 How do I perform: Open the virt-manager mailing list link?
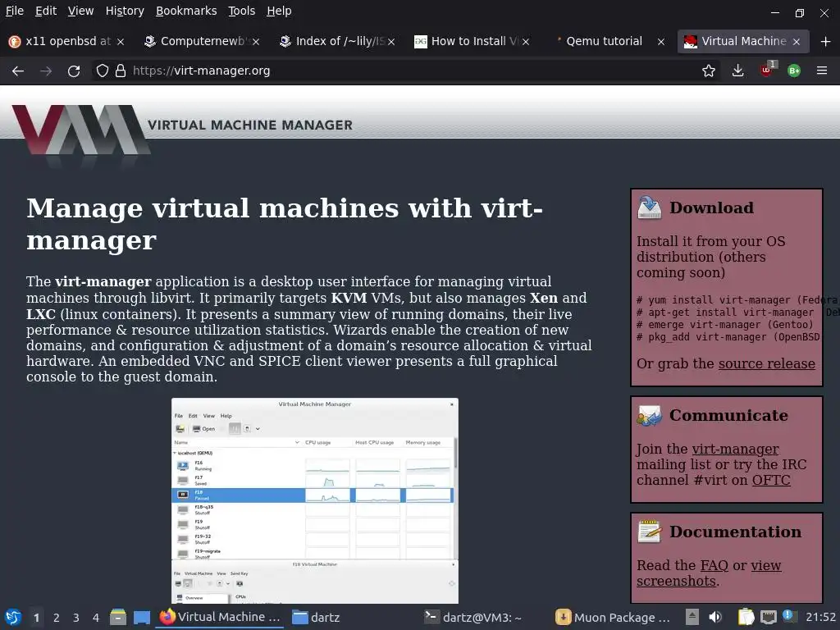(x=735, y=449)
